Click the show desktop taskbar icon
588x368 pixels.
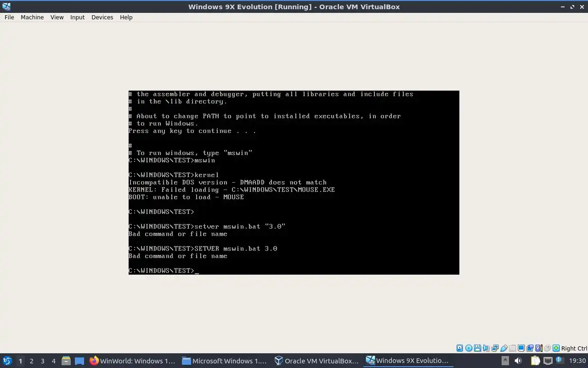tap(79, 361)
